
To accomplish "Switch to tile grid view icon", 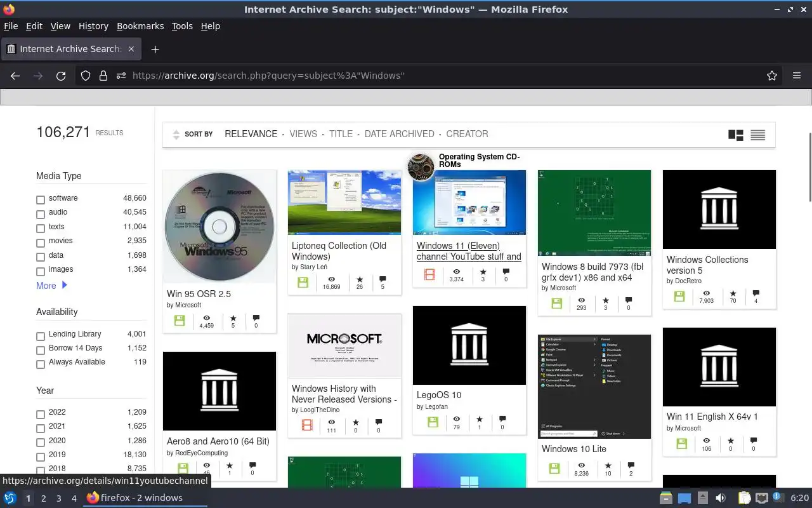I will pyautogui.click(x=736, y=135).
